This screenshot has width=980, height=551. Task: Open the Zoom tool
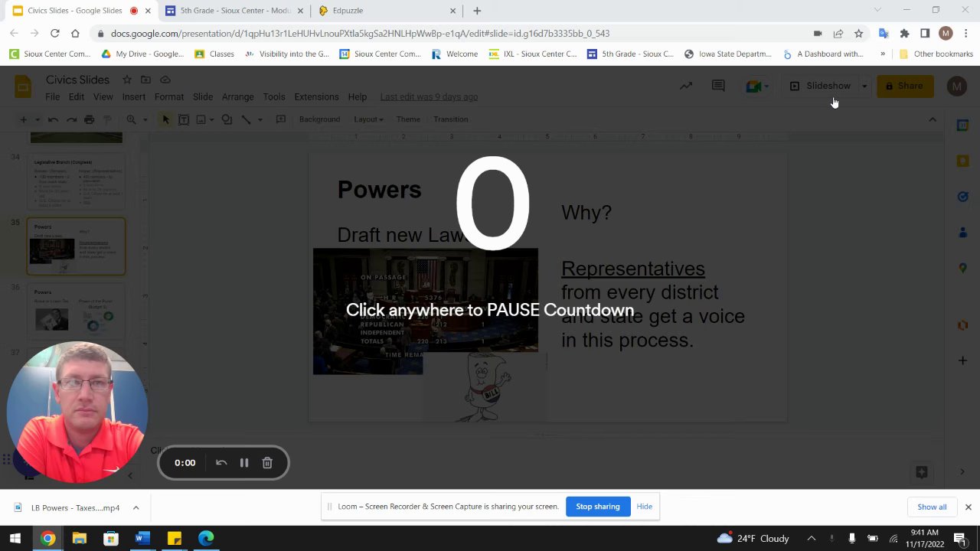point(132,119)
